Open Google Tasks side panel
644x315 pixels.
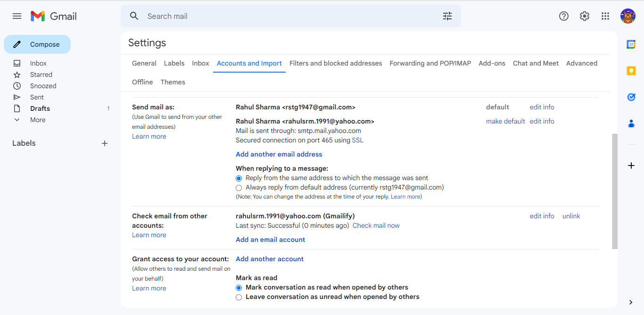[631, 97]
